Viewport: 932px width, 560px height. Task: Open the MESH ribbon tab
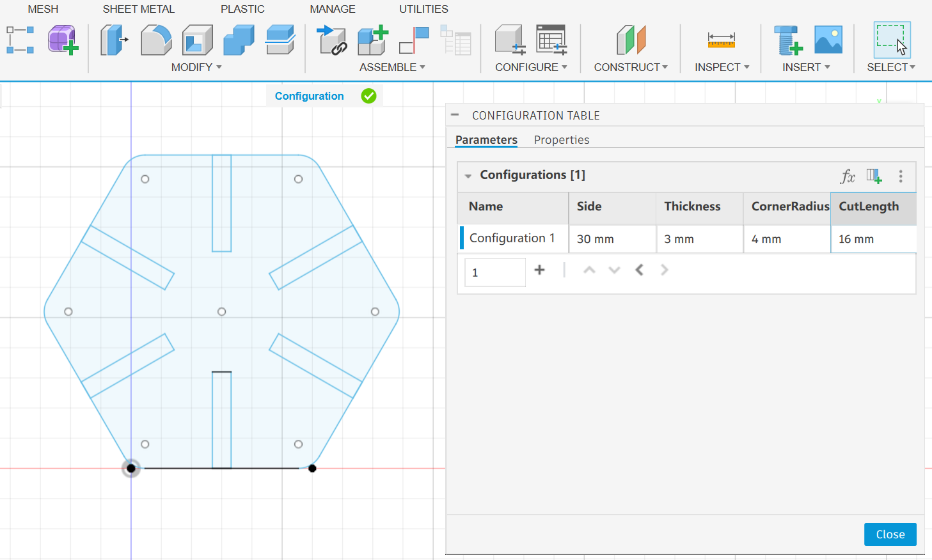(43, 9)
